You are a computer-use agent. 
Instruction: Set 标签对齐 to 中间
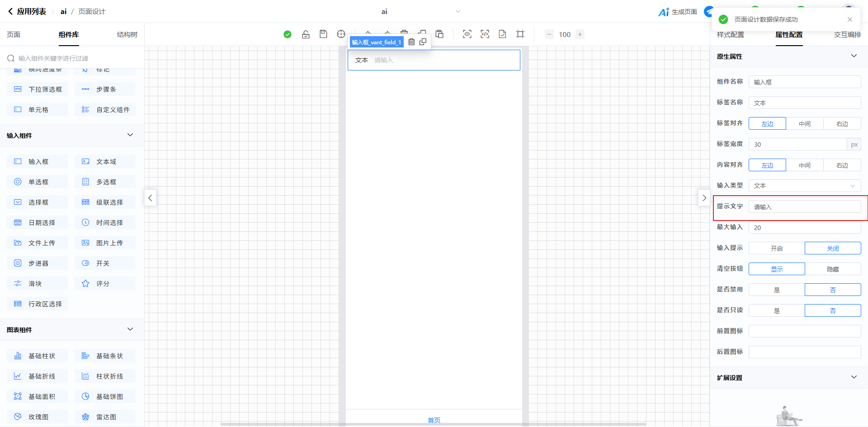(x=804, y=123)
